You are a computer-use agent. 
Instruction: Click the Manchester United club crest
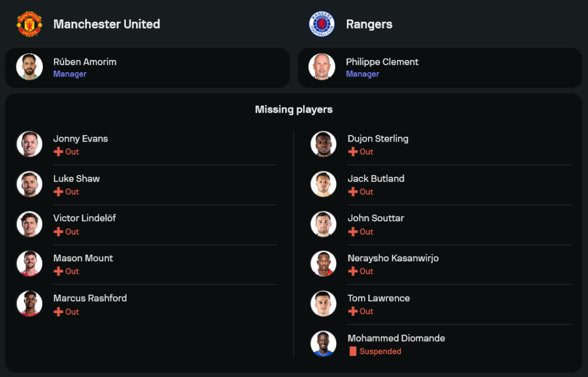(29, 24)
